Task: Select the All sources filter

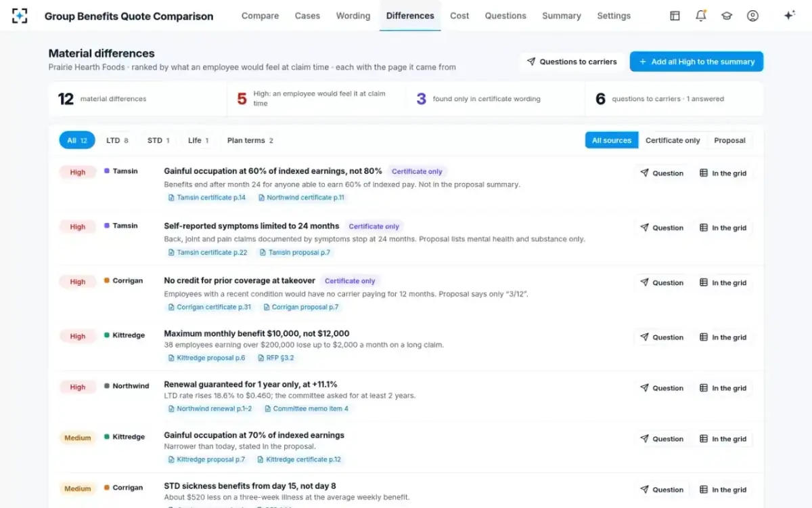Action: 612,140
